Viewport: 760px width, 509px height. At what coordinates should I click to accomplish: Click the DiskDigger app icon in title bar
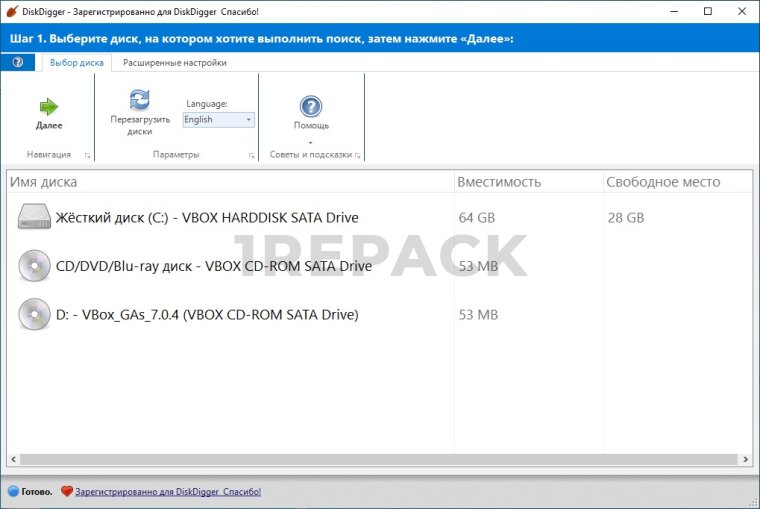point(11,11)
